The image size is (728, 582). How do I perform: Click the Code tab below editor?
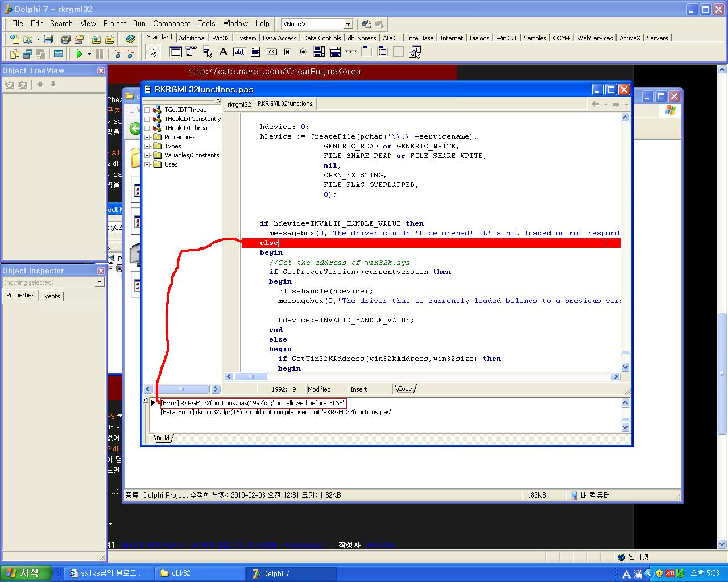tap(405, 389)
